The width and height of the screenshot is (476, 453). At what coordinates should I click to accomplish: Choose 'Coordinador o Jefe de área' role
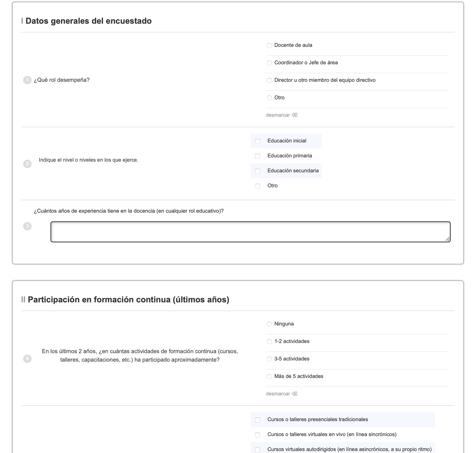(x=269, y=63)
